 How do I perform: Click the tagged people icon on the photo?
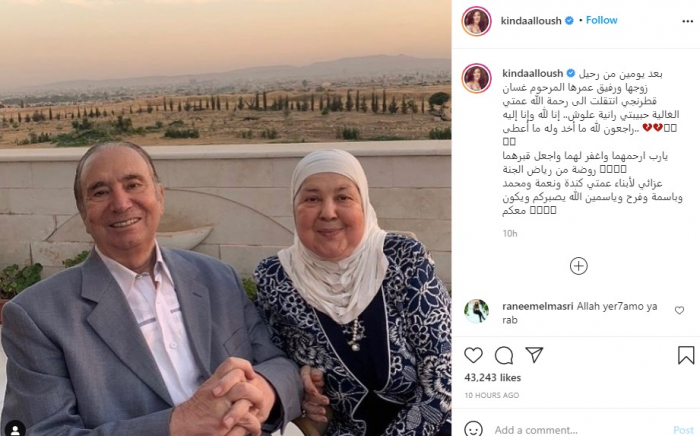pos(15,428)
